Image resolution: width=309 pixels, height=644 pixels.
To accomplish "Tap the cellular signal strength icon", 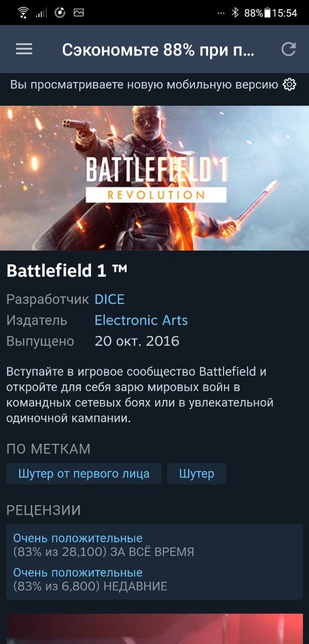I will [42, 13].
